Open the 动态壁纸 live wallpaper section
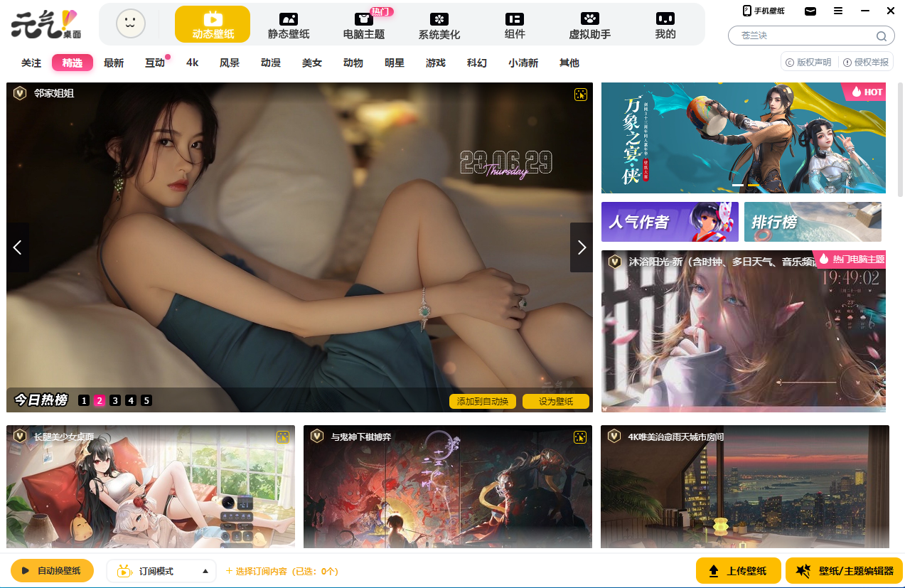 (x=213, y=25)
